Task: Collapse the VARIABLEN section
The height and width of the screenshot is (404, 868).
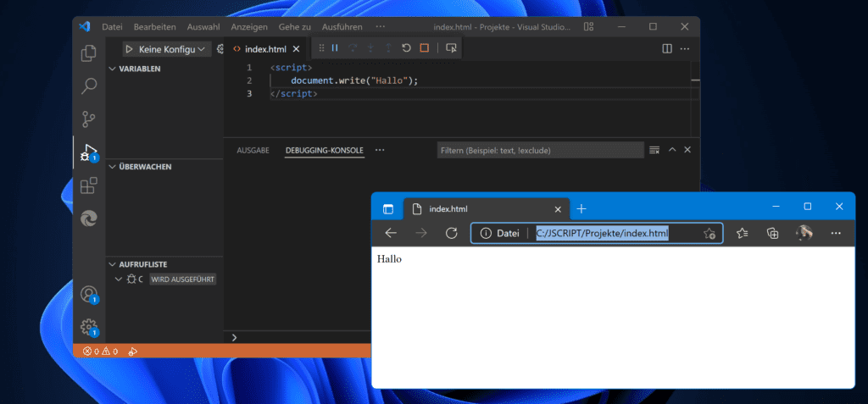Action: pyautogui.click(x=113, y=69)
